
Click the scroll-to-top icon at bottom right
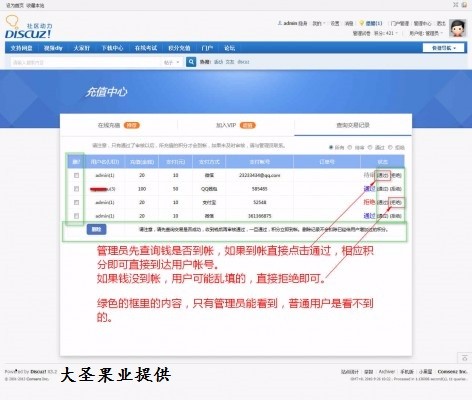click(x=465, y=358)
